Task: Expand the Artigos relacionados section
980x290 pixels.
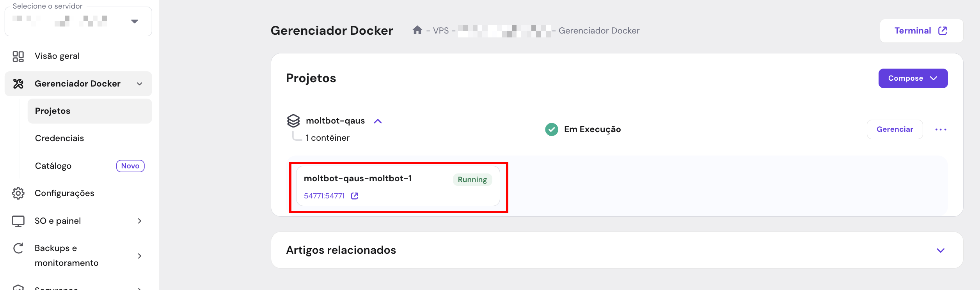Action: [x=941, y=250]
